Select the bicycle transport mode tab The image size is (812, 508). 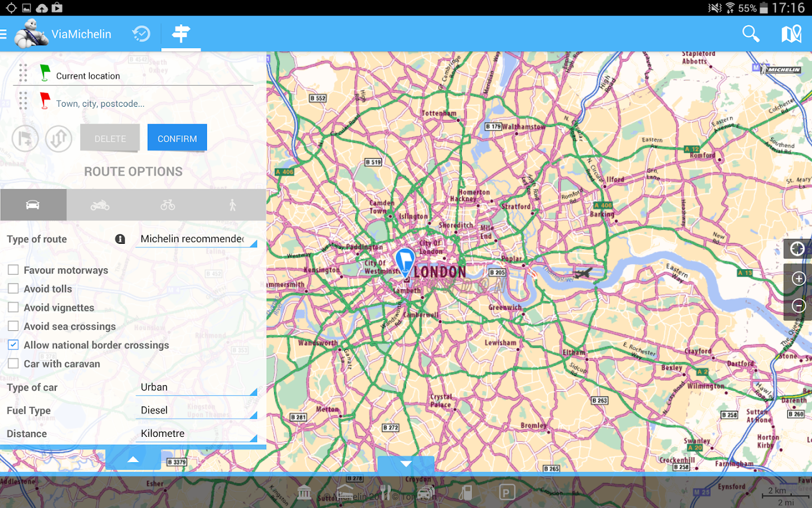pos(167,205)
